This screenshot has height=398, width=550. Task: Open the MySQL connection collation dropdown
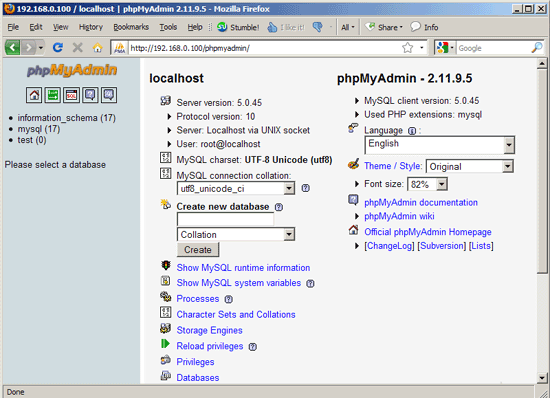(x=236, y=189)
